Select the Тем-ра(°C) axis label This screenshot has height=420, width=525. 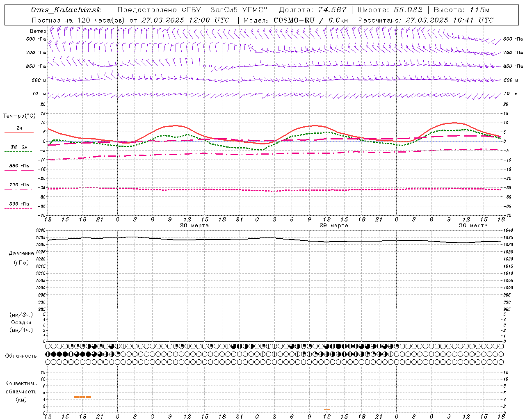tap(19, 116)
